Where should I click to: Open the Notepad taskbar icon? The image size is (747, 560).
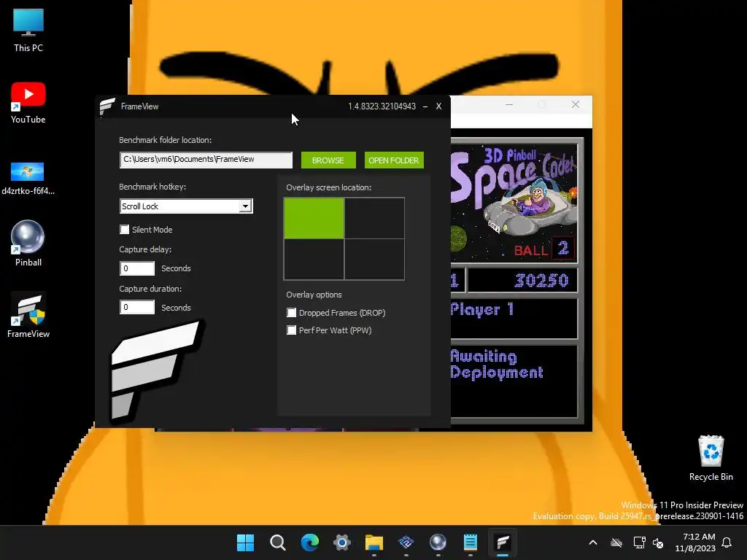471,542
